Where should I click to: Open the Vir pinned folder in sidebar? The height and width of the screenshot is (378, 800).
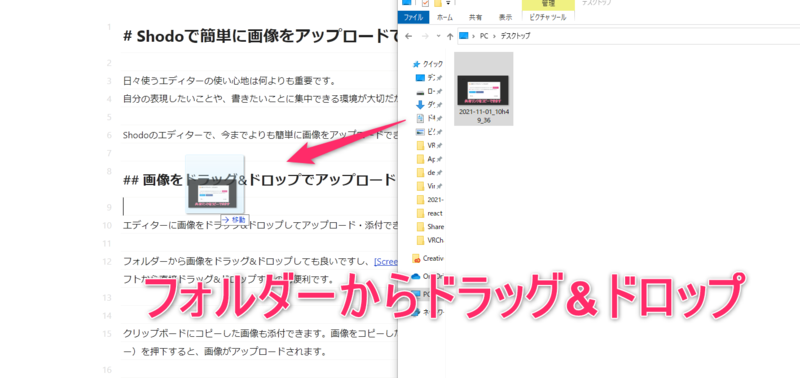click(429, 185)
